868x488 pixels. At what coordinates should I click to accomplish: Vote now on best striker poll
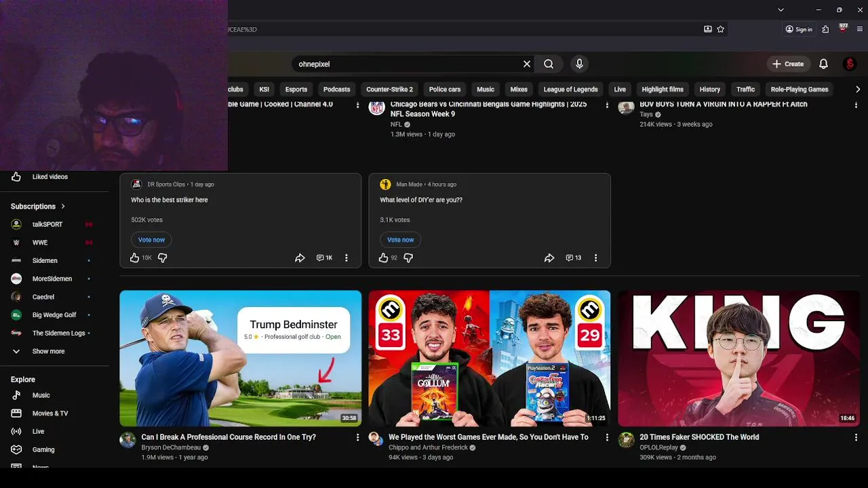point(151,240)
